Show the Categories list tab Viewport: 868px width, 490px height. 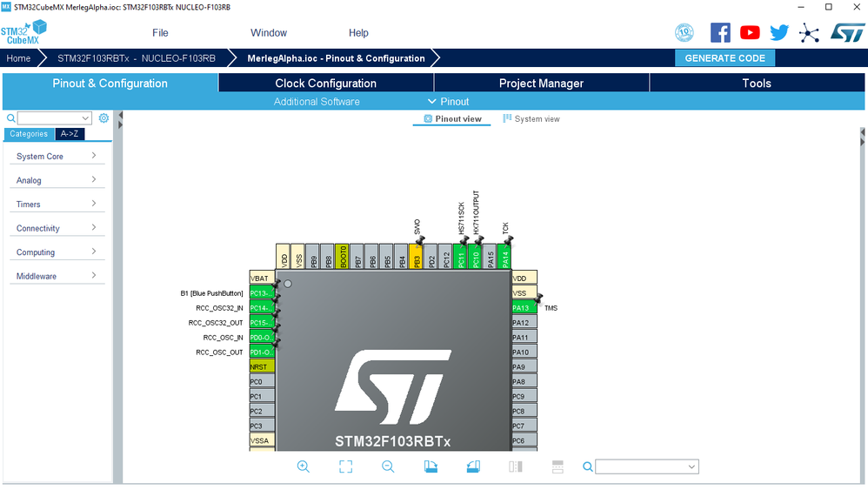tap(29, 133)
